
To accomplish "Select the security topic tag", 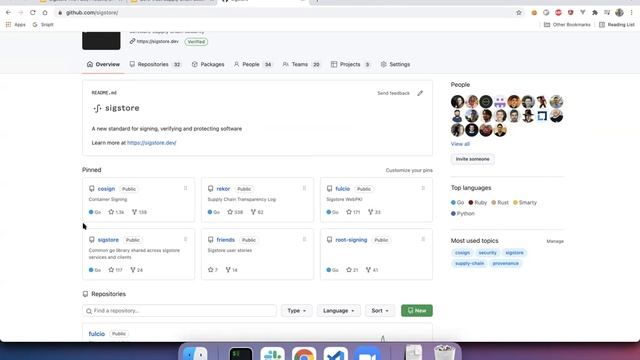I will tap(487, 253).
